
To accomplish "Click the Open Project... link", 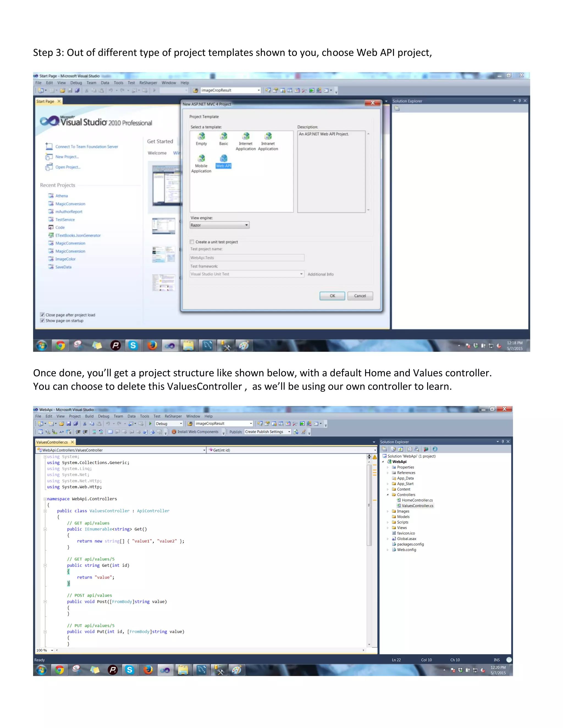I will (68, 167).
